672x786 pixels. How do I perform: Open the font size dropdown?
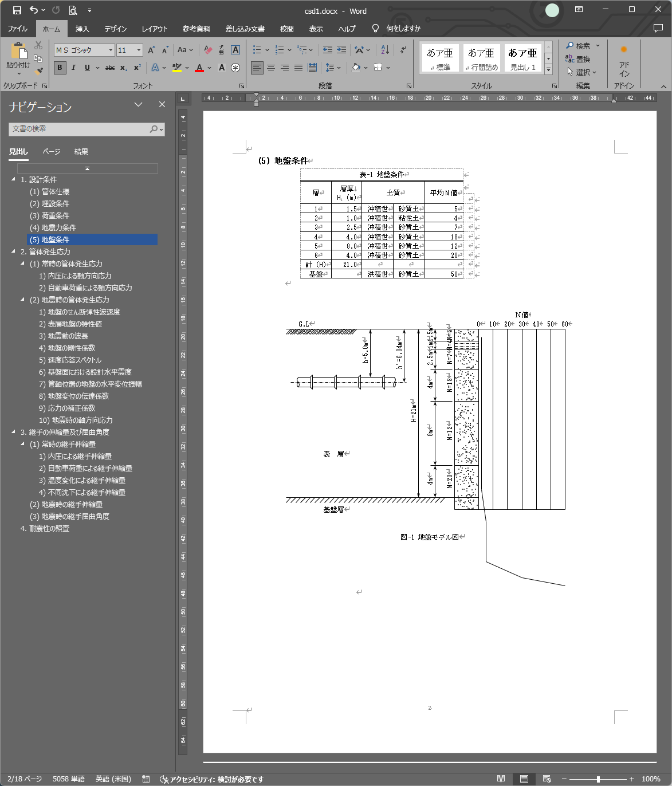(x=139, y=50)
